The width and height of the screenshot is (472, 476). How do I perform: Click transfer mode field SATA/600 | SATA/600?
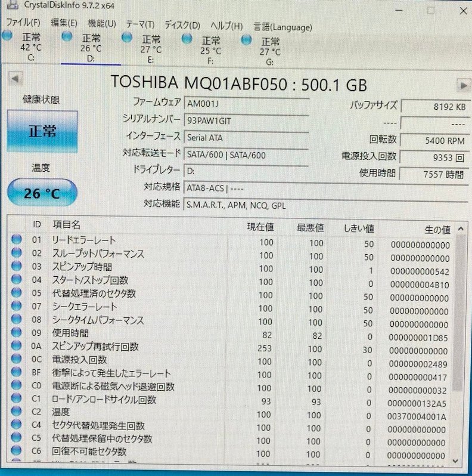point(246,155)
